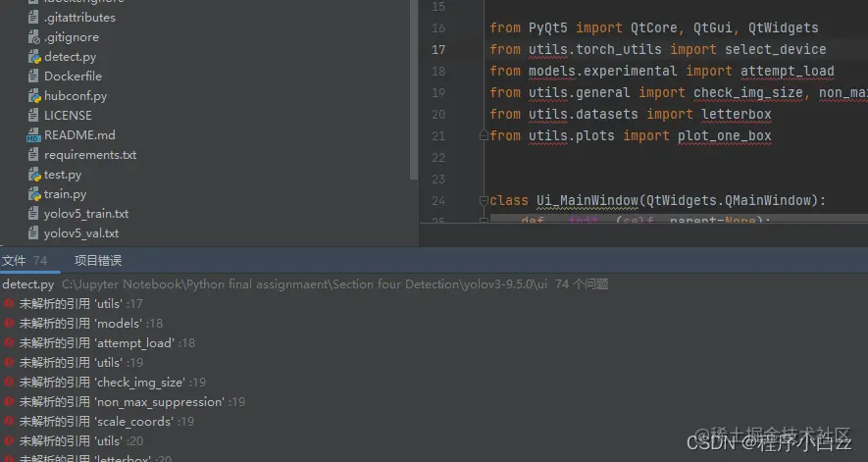Click the .gitignore file icon
This screenshot has height=462, width=868.
pyautogui.click(x=33, y=37)
